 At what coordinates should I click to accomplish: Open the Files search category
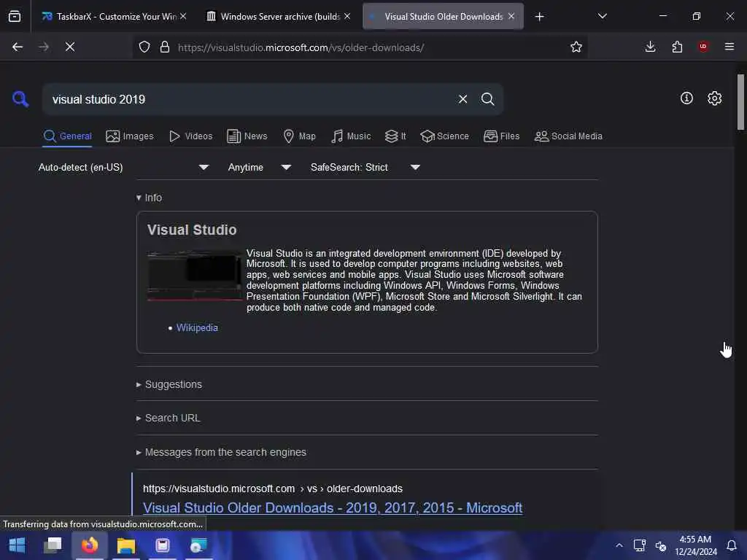pyautogui.click(x=502, y=136)
